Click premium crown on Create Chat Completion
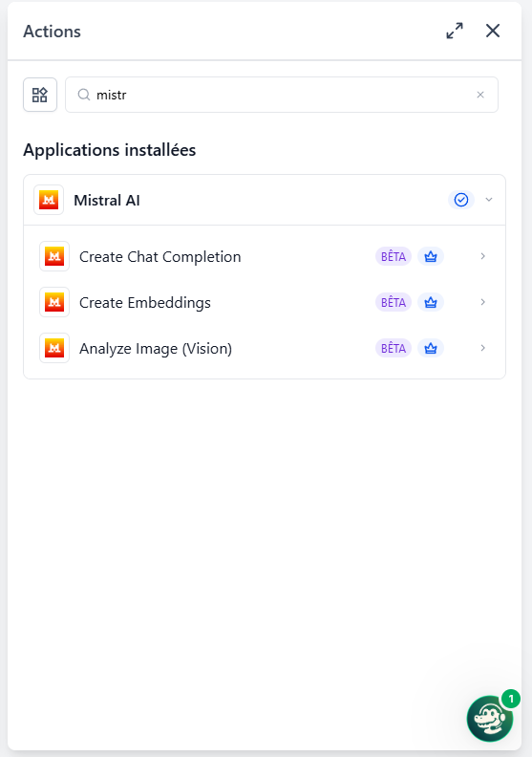532x757 pixels. (431, 256)
